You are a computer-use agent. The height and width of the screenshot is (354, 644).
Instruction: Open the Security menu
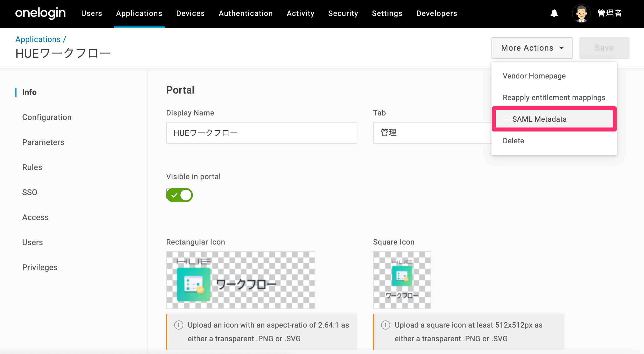pos(343,13)
